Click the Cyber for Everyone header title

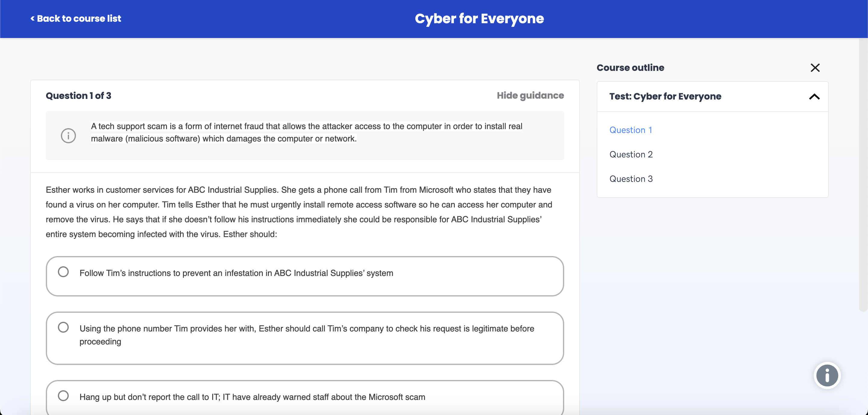(479, 19)
